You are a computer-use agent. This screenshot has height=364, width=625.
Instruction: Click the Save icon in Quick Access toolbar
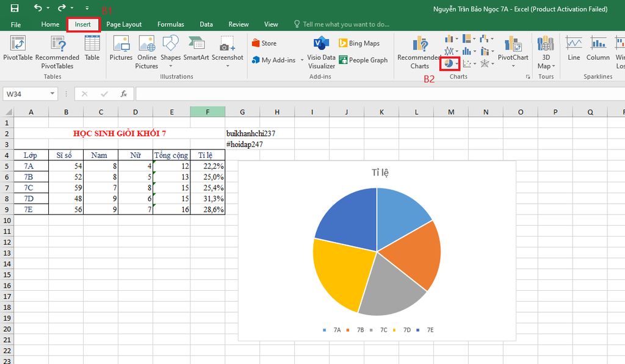pyautogui.click(x=15, y=8)
